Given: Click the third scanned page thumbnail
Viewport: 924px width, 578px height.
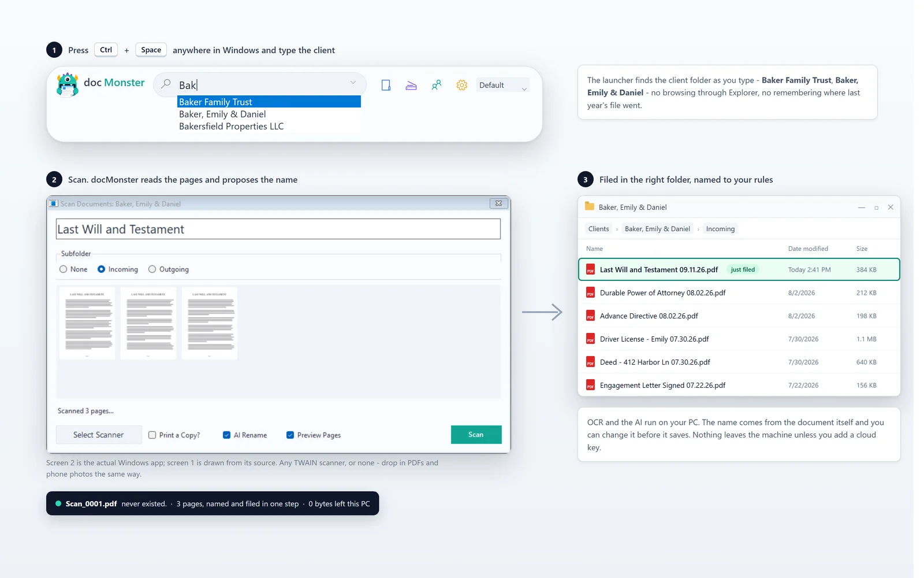Looking at the screenshot, I should pos(210,323).
